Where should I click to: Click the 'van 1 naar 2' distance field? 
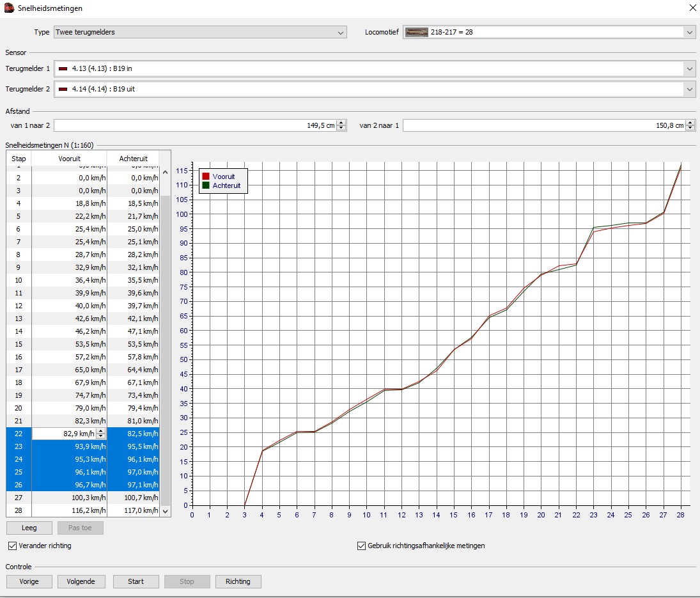pos(195,125)
